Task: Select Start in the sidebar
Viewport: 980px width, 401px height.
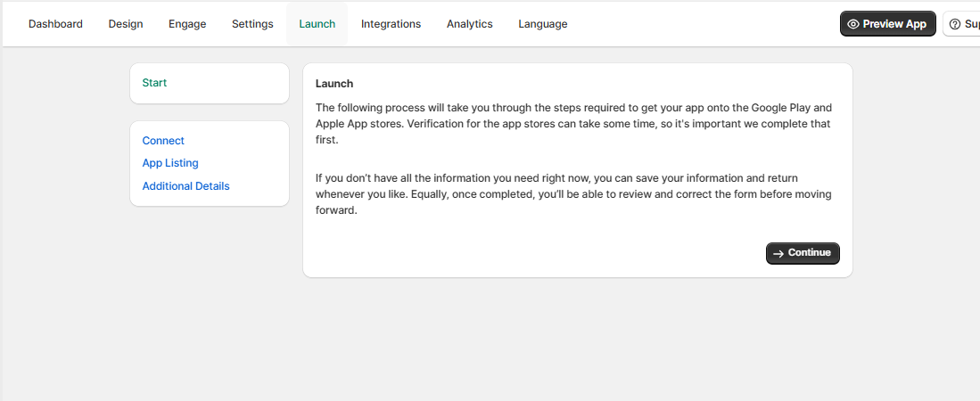Action: tap(154, 83)
